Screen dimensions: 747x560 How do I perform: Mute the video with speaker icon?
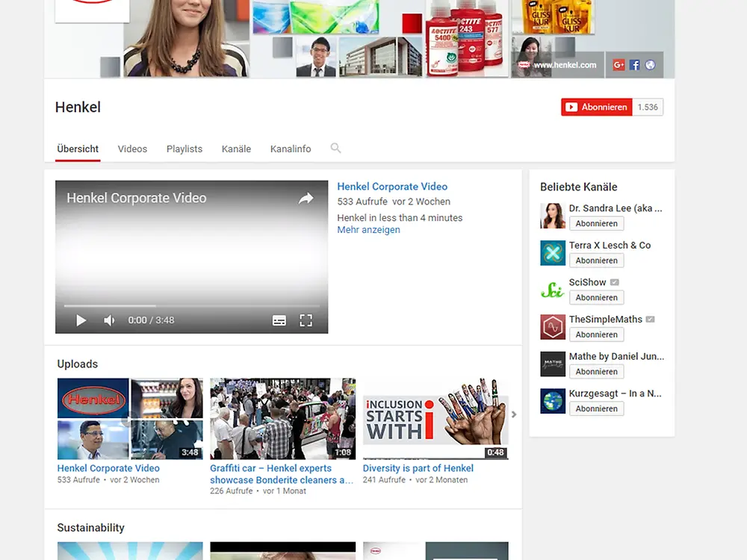109,320
